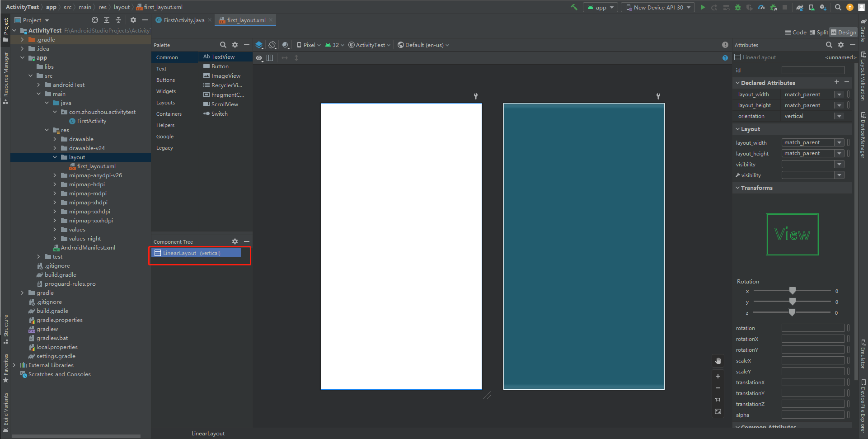Click the Select Opened File target icon
This screenshot has height=439, width=868.
click(95, 20)
